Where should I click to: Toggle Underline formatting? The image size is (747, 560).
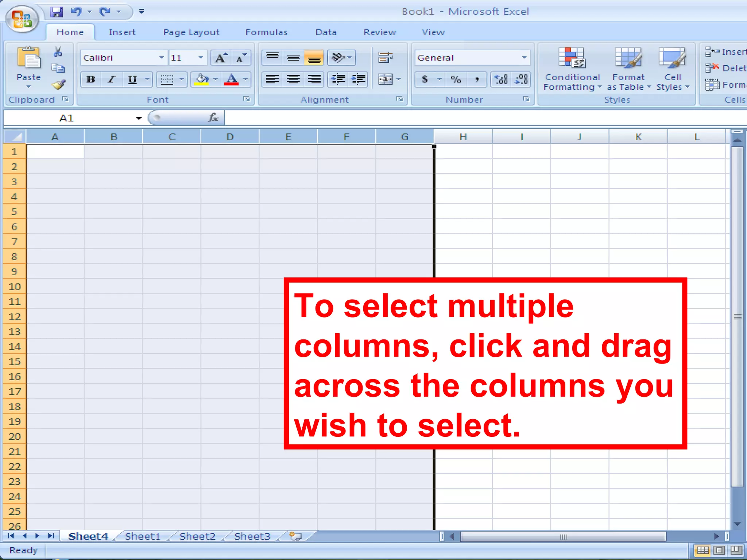point(132,79)
